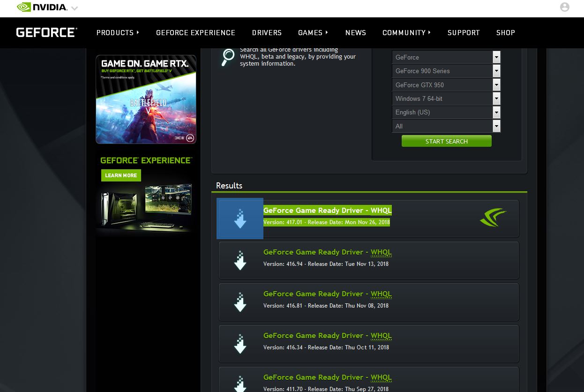
Task: Click the GeForce Experience ad heading
Action: click(146, 160)
